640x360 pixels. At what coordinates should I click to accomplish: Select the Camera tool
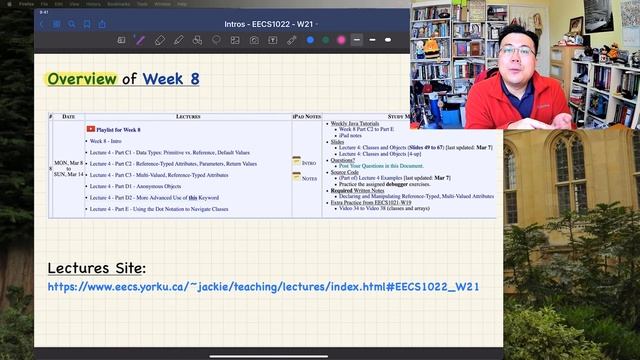[x=254, y=40]
